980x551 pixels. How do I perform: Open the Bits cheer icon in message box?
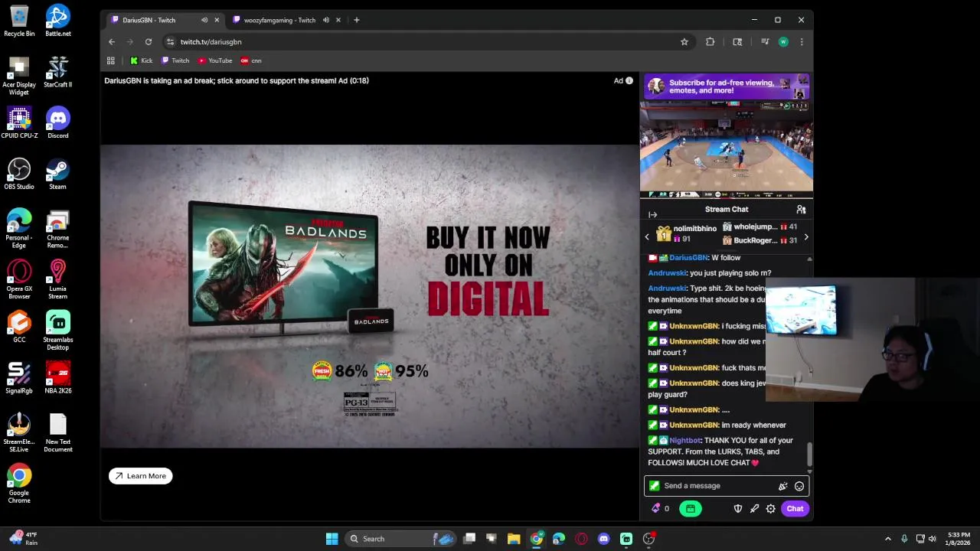[782, 486]
